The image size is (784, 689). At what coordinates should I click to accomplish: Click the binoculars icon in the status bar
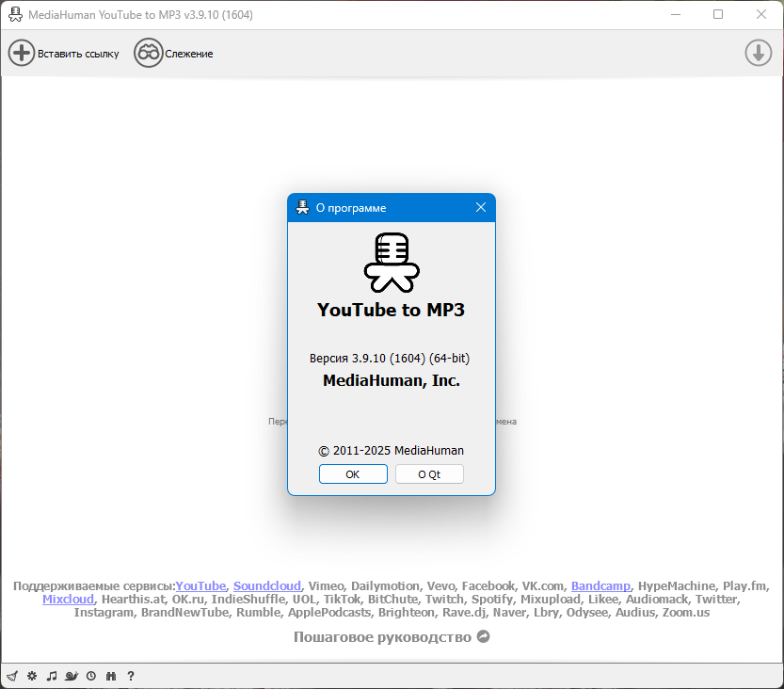coord(111,676)
